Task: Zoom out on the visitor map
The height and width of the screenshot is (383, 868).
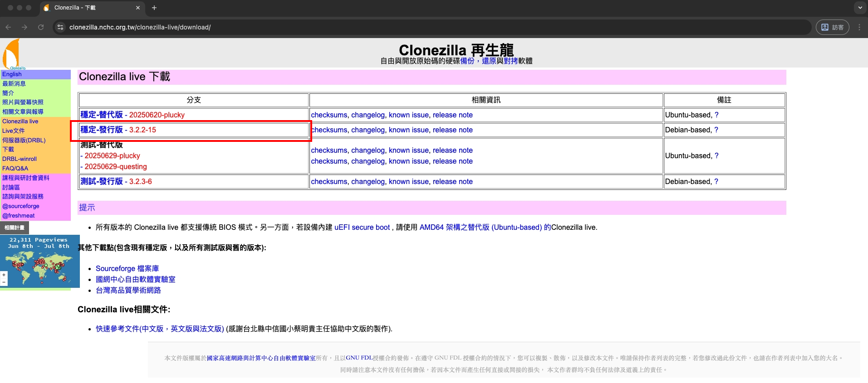Action: 4,282
